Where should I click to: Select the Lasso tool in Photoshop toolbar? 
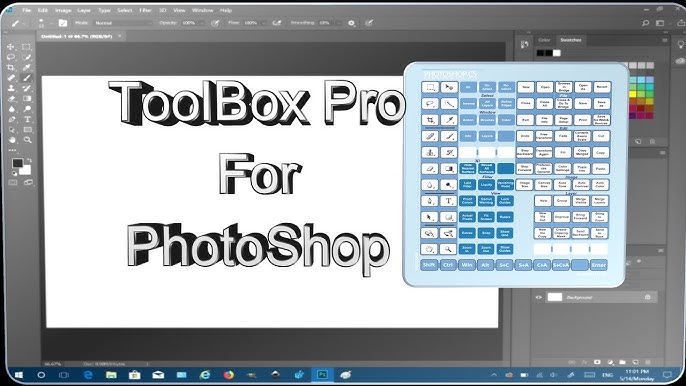[11, 57]
